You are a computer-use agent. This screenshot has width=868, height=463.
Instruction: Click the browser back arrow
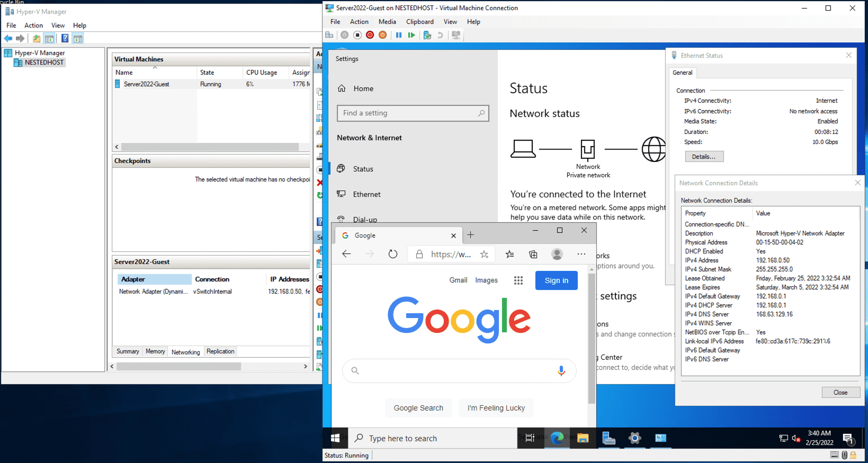pyautogui.click(x=346, y=254)
